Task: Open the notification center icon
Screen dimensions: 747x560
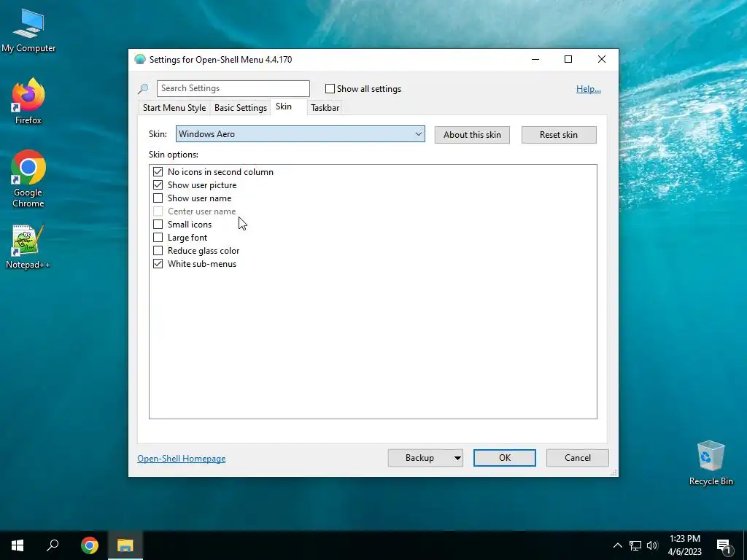Action: click(724, 545)
